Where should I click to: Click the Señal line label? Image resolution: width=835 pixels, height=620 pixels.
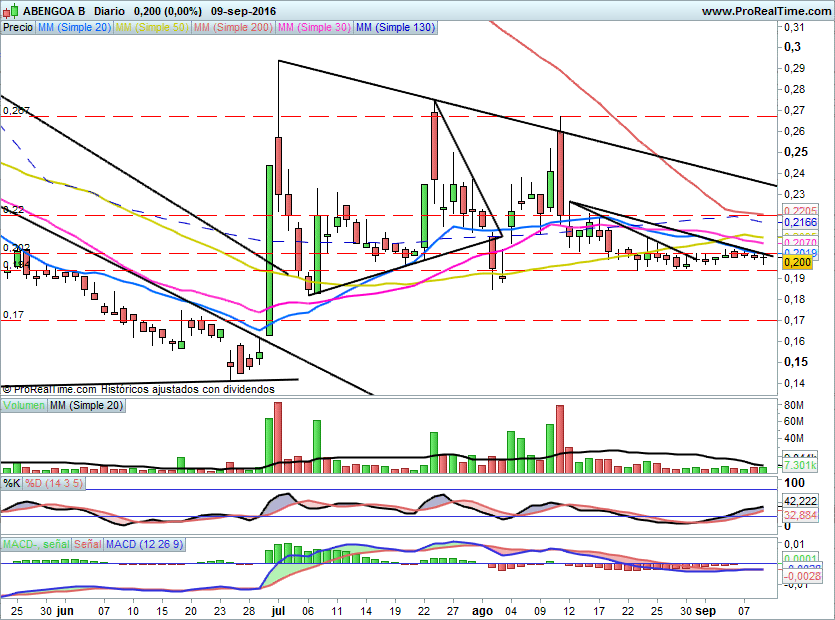click(87, 544)
